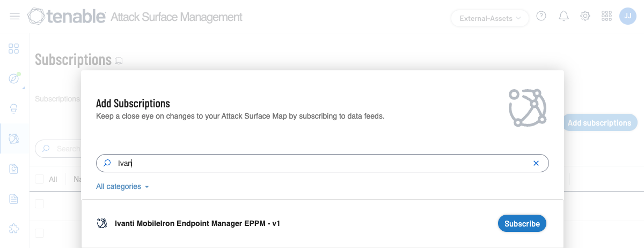Viewport: 644px width, 248px height.
Task: Open the help question mark icon
Action: 541,17
